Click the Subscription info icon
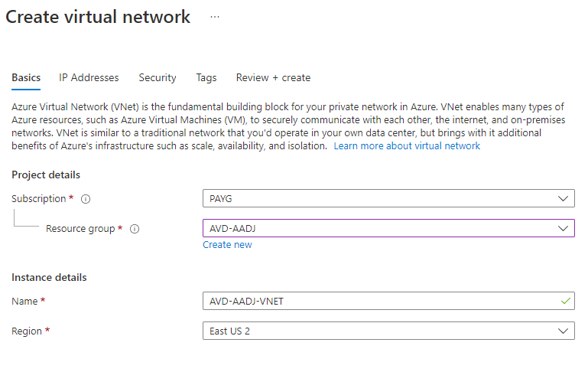Screen dimensions: 588x372 pyautogui.click(x=86, y=199)
